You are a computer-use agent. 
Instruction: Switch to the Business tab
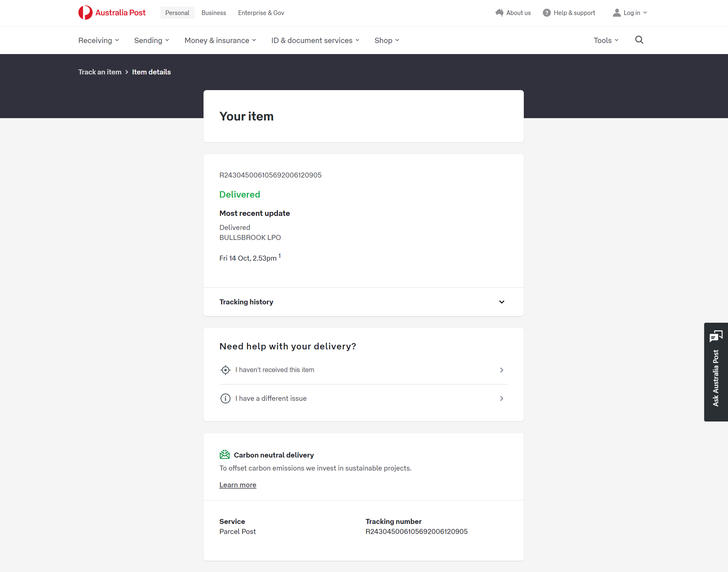tap(214, 13)
